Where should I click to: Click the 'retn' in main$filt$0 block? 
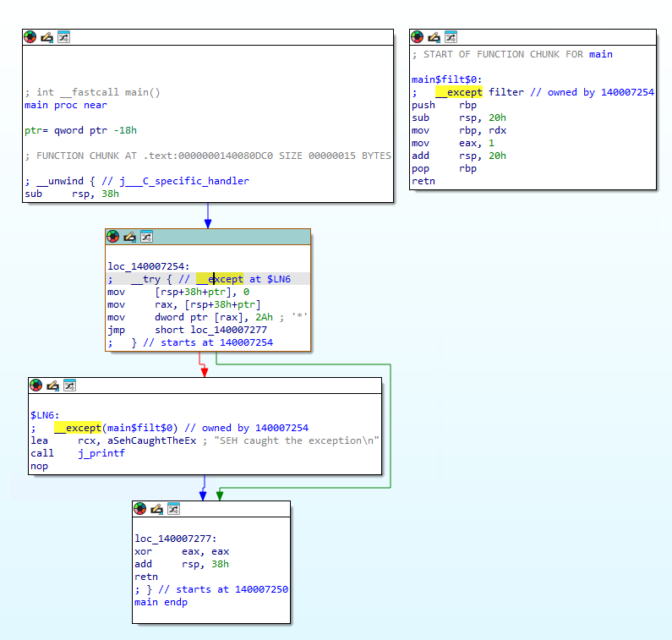point(423,181)
